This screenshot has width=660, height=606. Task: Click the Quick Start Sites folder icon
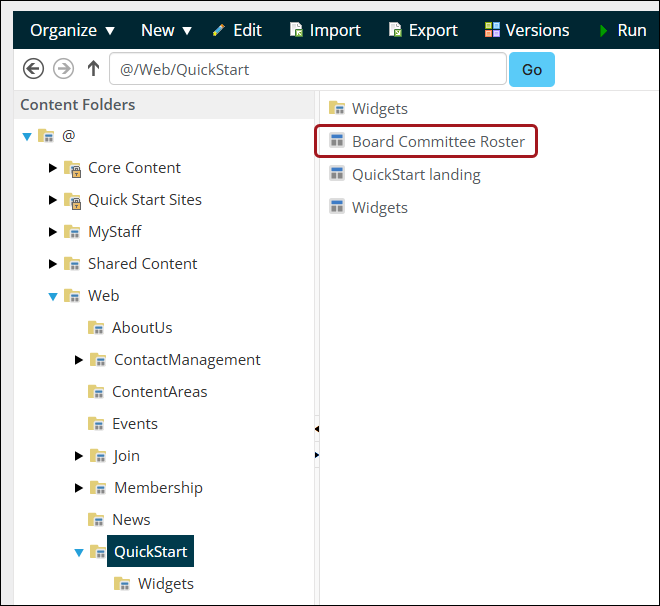pos(72,200)
